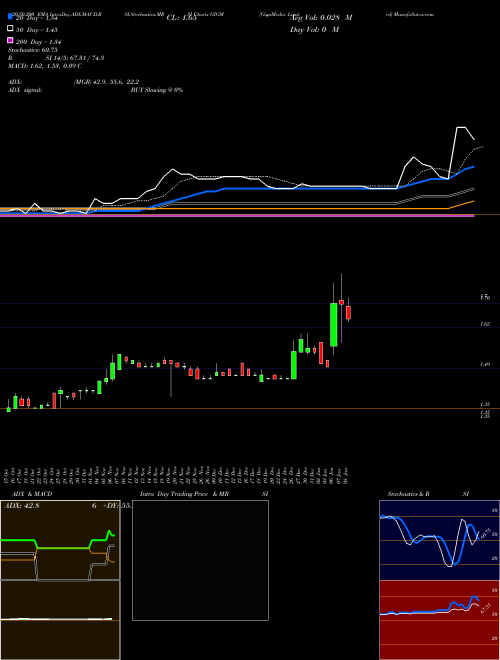This screenshot has height=660, width=500.
Task: Click the blue 20 Day EMA legend swatch
Action: pyautogui.click(x=10, y=17)
